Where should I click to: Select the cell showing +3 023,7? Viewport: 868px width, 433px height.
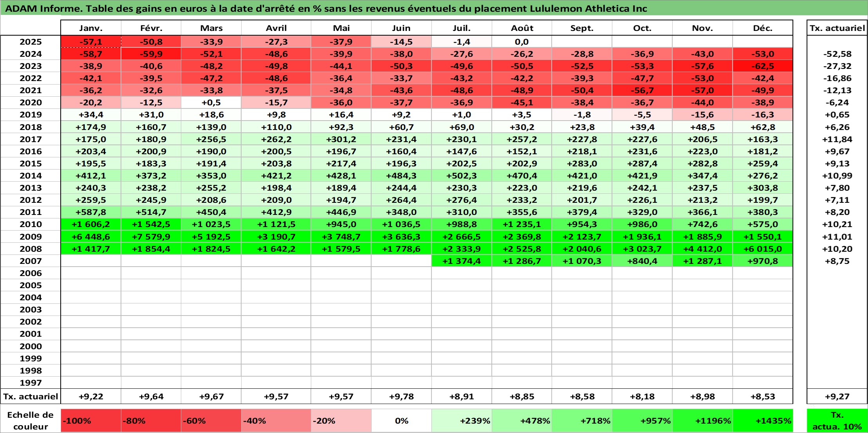pos(642,249)
